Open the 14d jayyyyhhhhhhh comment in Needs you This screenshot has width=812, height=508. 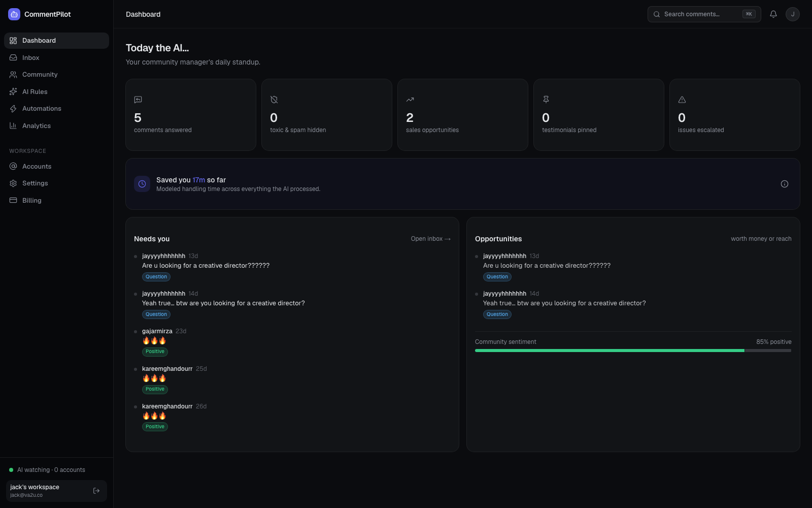click(x=292, y=304)
